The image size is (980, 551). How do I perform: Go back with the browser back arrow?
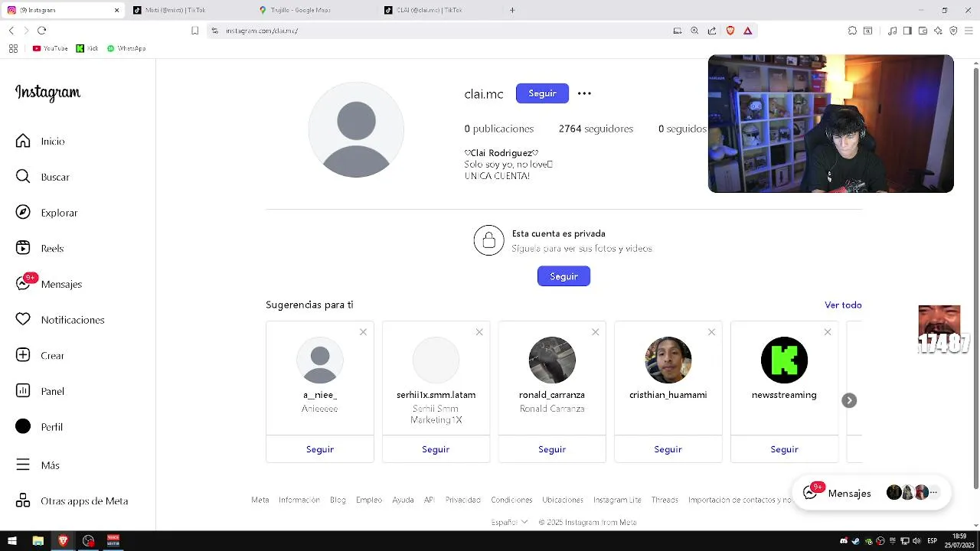pos(11,31)
